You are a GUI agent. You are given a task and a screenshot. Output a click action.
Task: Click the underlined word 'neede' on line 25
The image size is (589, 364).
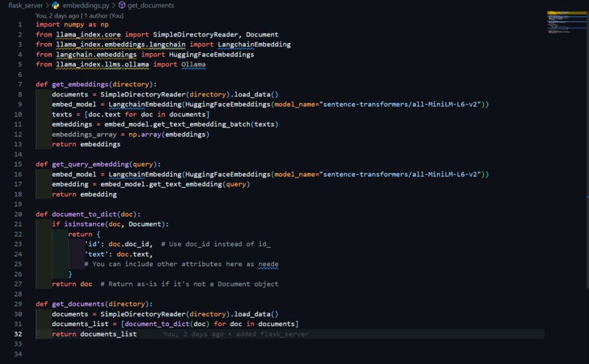268,264
